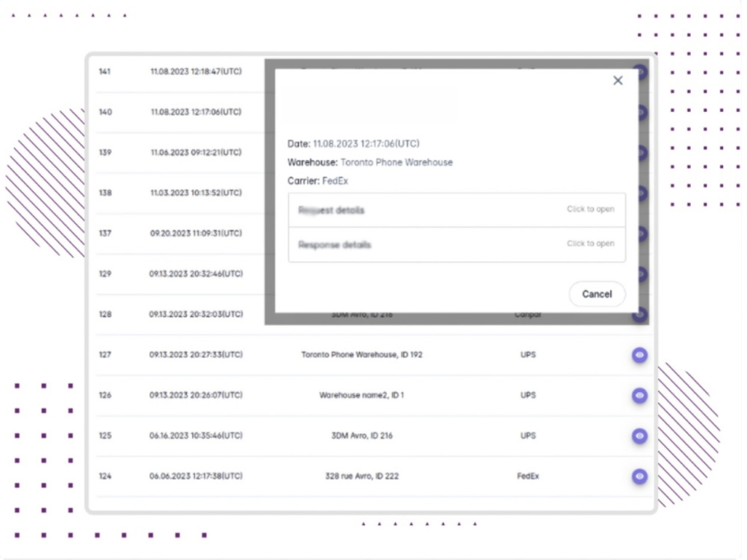The height and width of the screenshot is (560, 747).
Task: Click UPS carrier in row 127
Action: [528, 355]
